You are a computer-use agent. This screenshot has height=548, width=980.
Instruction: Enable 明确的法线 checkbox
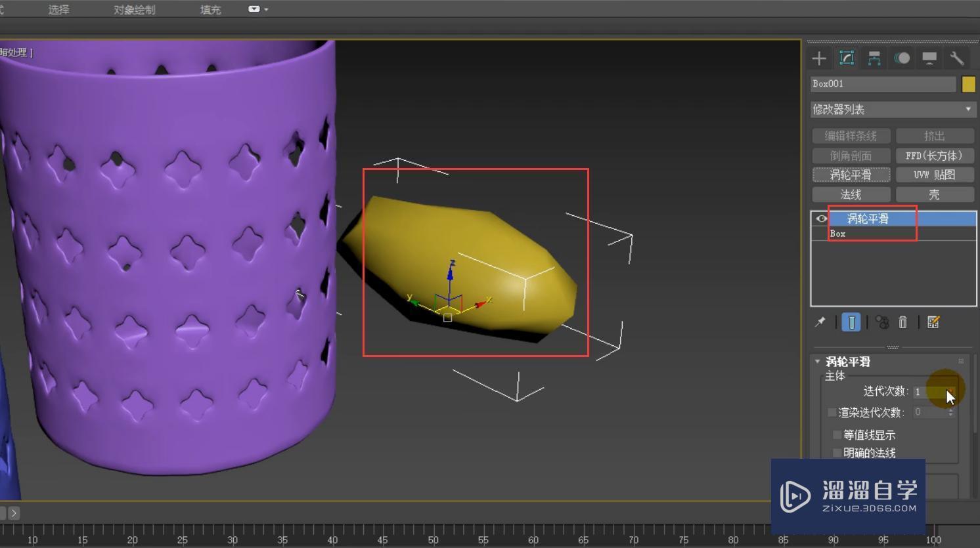coord(837,453)
